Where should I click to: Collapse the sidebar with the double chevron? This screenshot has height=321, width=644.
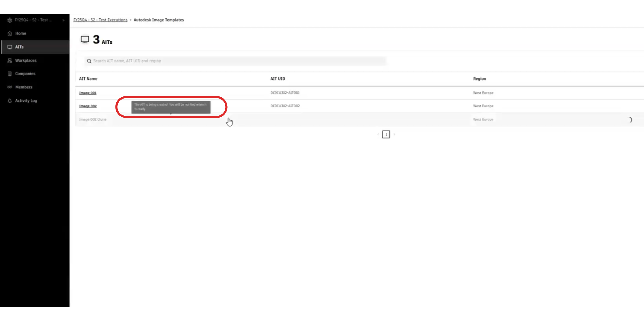[63, 20]
